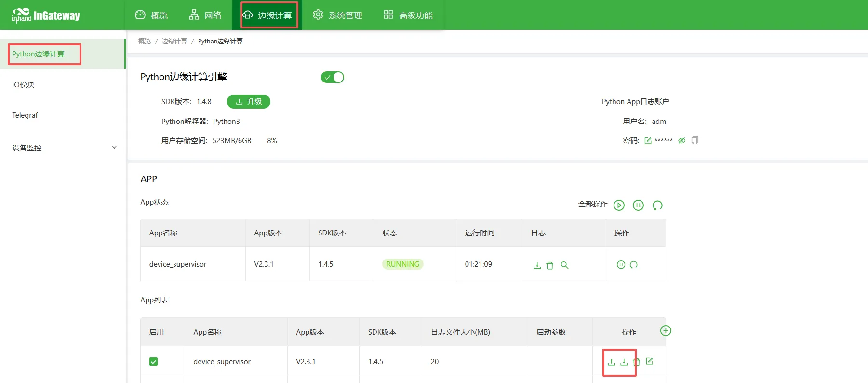Open the 系统管理 top menu
The height and width of the screenshot is (383, 868).
338,15
